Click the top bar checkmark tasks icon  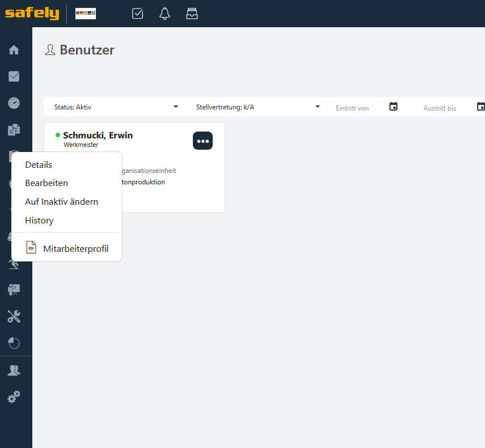tap(137, 14)
